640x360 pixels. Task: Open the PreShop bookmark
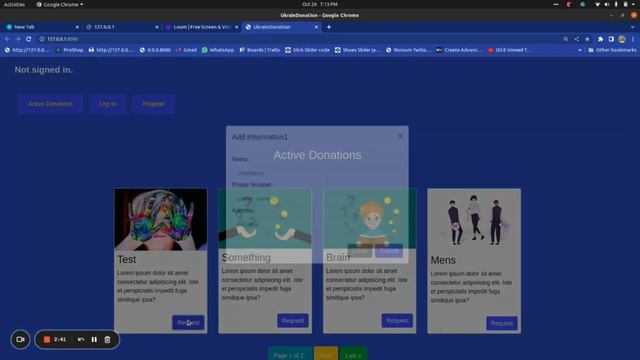point(69,50)
